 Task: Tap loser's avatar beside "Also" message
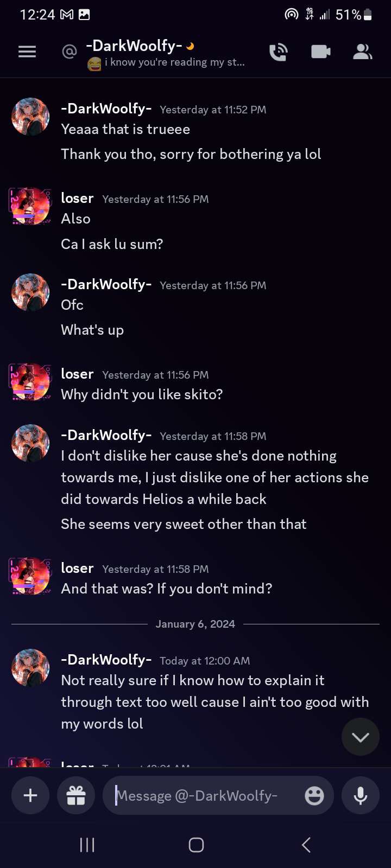click(x=30, y=206)
